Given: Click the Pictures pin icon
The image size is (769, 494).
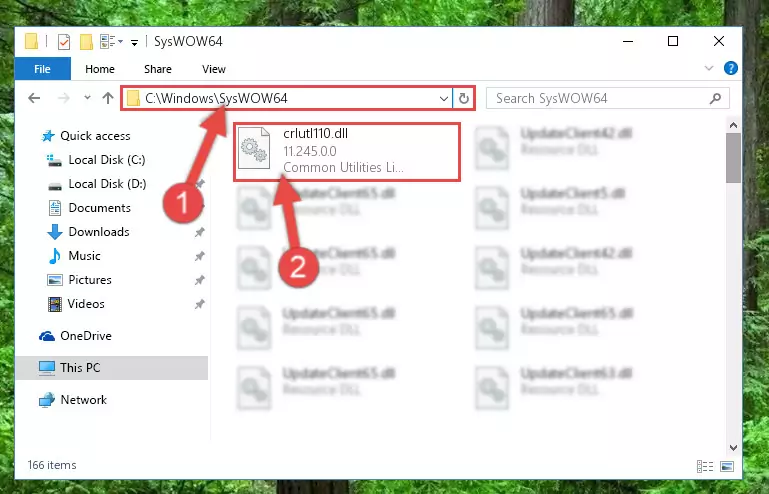Looking at the screenshot, I should point(199,281).
